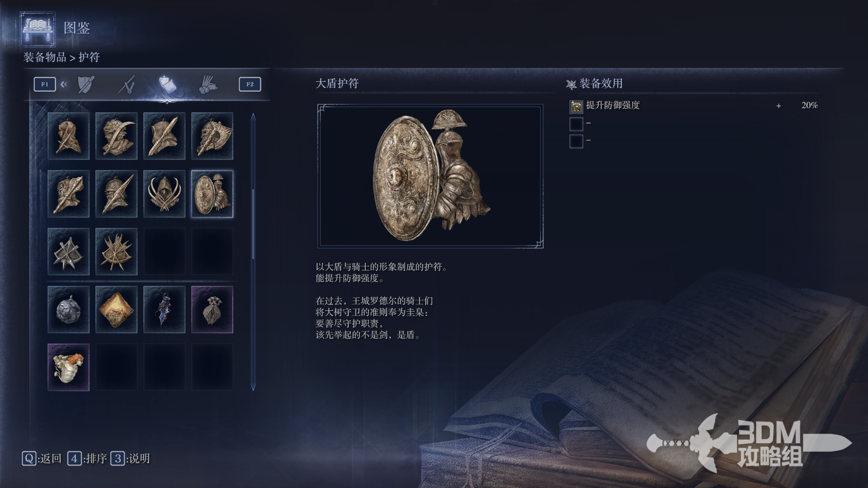Screen dimensions: 868x488
Task: Select the Great Shield talisman icon
Action: click(x=212, y=194)
